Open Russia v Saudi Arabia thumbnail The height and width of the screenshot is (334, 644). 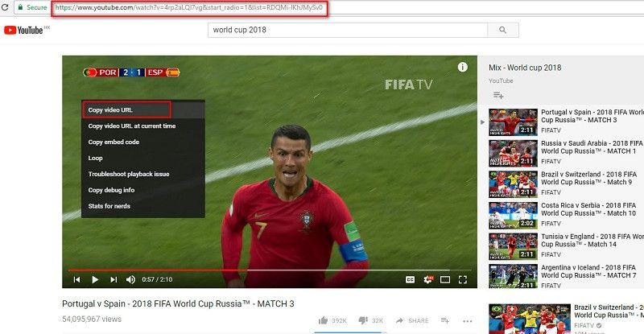point(513,153)
